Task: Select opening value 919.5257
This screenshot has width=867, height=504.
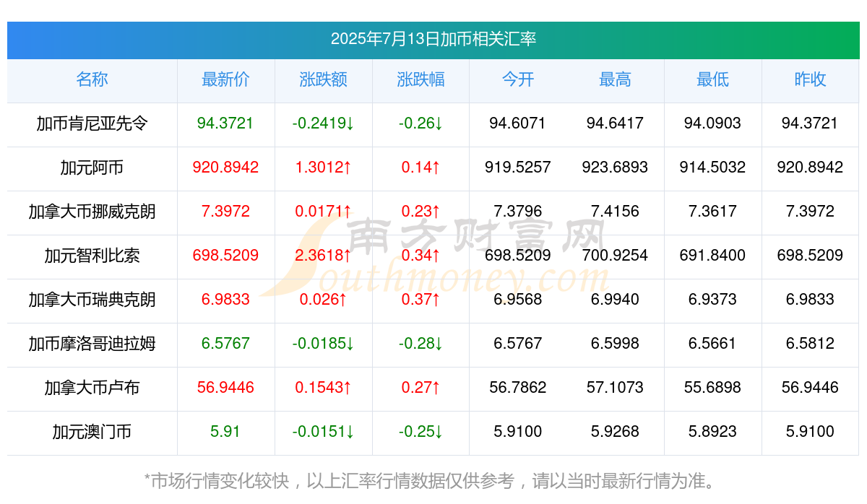Action: pos(518,168)
